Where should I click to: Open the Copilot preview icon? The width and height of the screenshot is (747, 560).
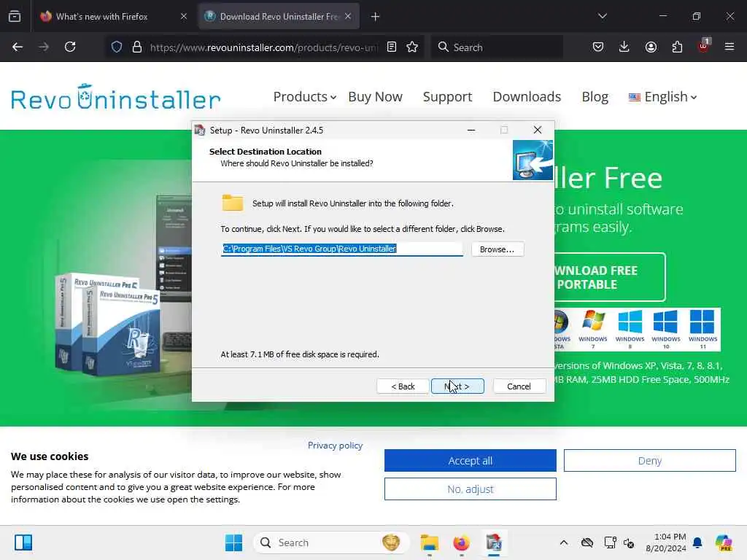coord(724,542)
